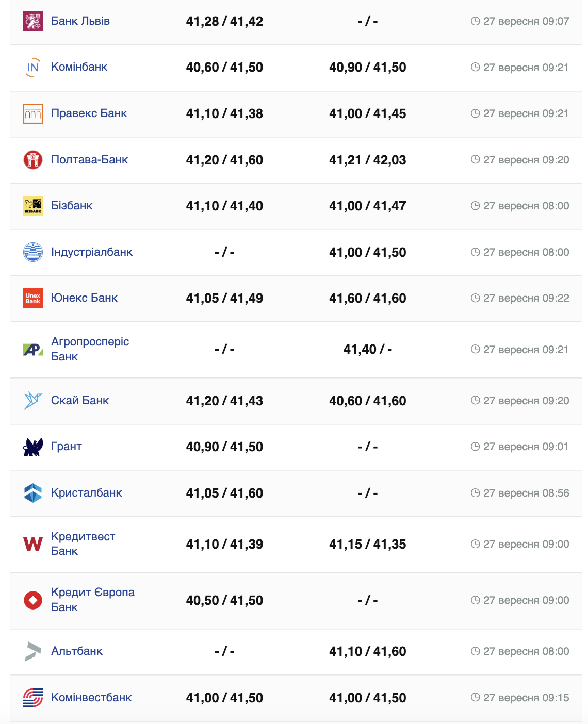Click the Правекс Банк logo icon

[x=33, y=114]
